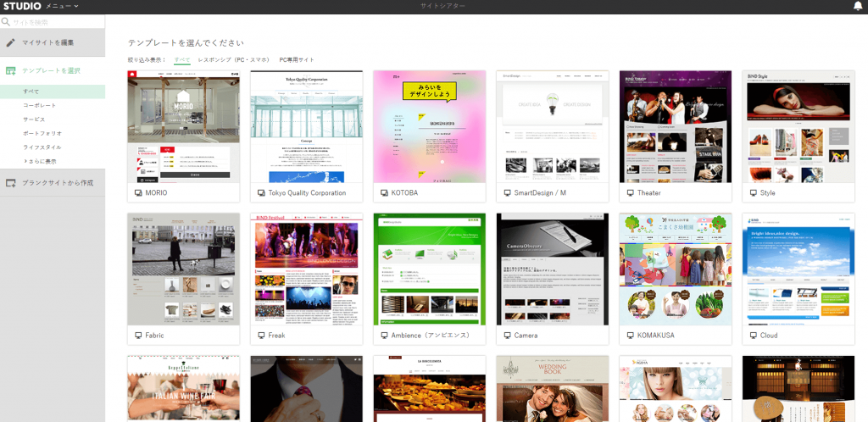The image size is (868, 422).
Task: Select the Freak template thumbnail
Action: pos(307,269)
